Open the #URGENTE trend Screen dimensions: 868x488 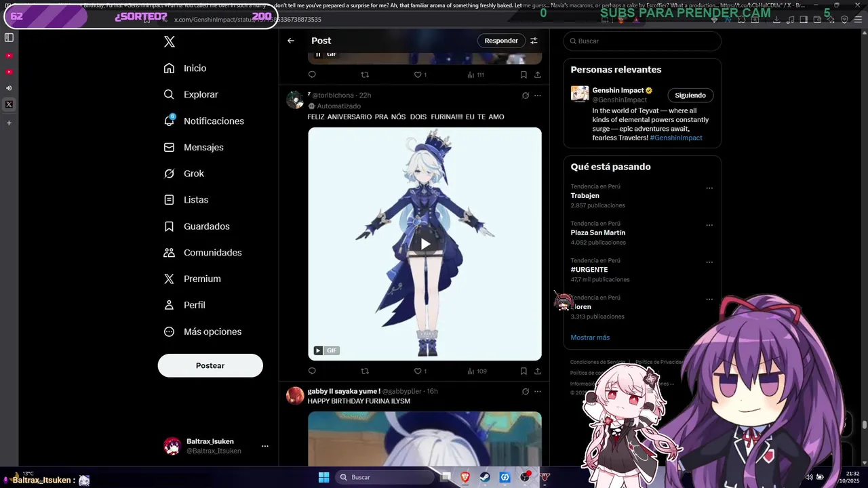coord(589,270)
